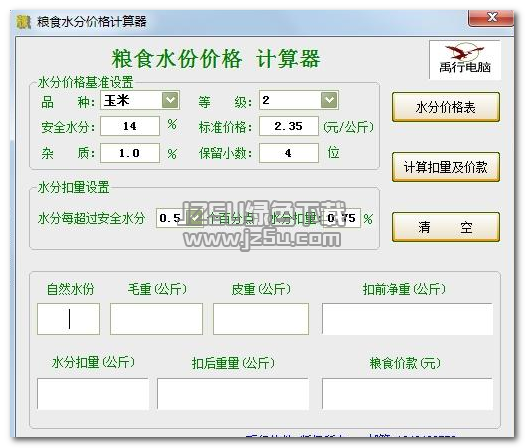525x448 pixels.
Task: Select the 品种 combo box showing 玉米
Action: coord(140,100)
